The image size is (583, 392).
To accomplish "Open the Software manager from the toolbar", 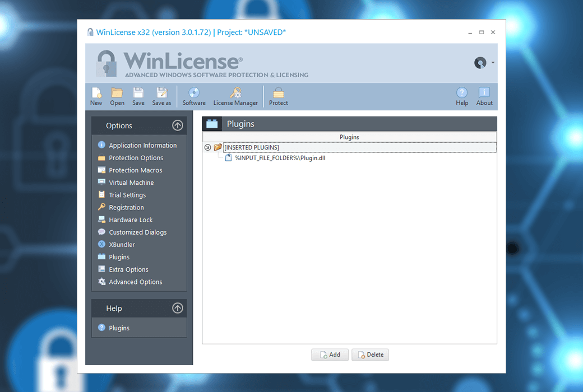I will [193, 96].
